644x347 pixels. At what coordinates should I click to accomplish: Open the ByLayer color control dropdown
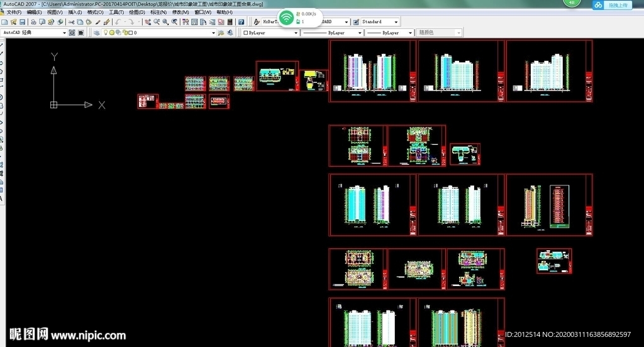point(296,33)
